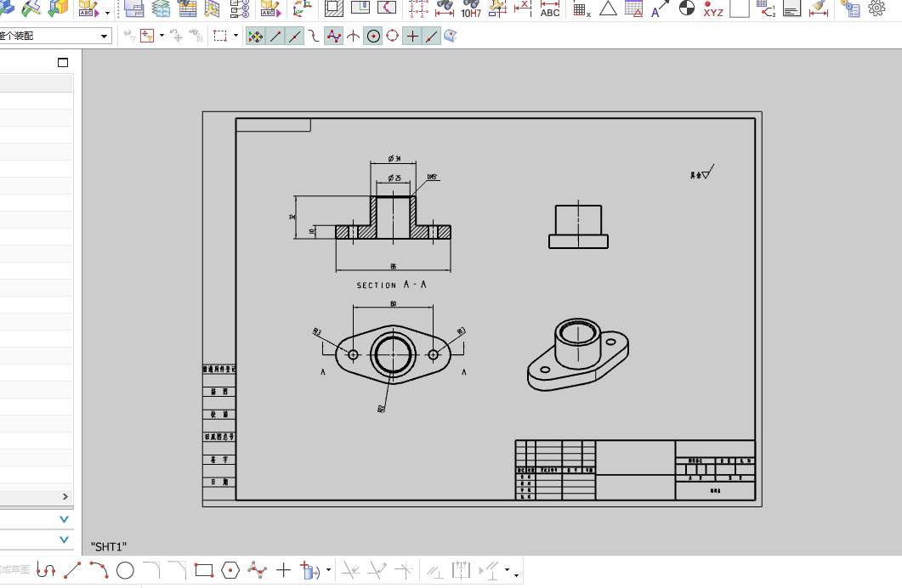Toggle the arc center snap point
The height and width of the screenshot is (588, 902).
[373, 37]
